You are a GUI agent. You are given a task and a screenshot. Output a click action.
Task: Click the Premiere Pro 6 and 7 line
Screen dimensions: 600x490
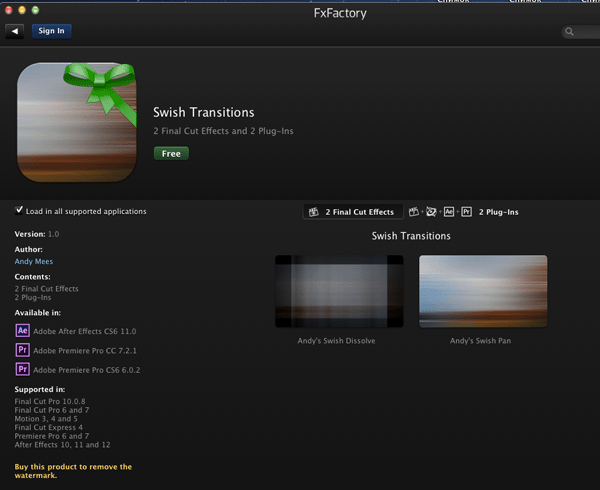point(52,436)
